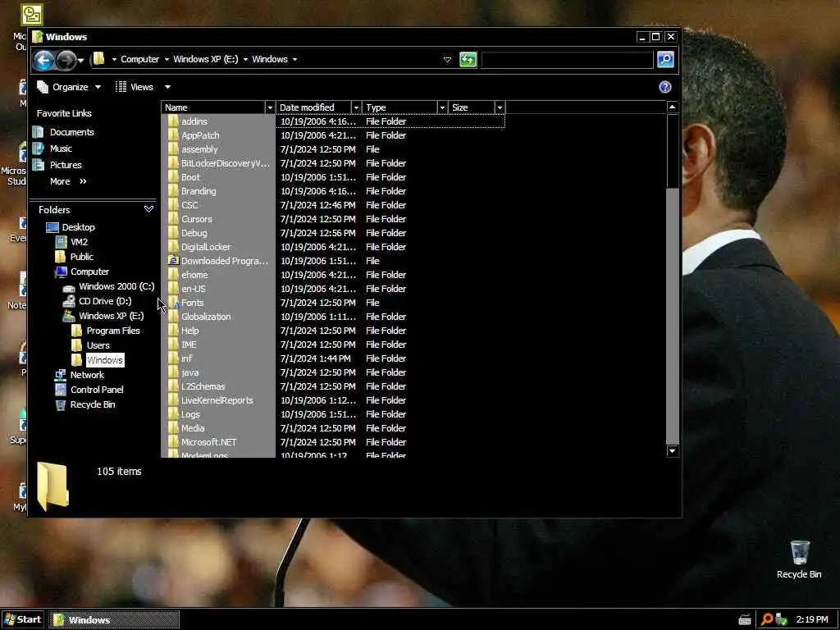Select the L2Schemas folder row
Screen dimensions: 840x630
[333, 386]
